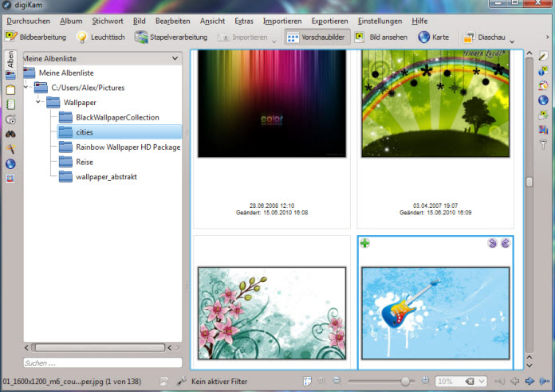The height and width of the screenshot is (392, 555).
Task: Start the Diaschau slideshow
Action: point(485,37)
